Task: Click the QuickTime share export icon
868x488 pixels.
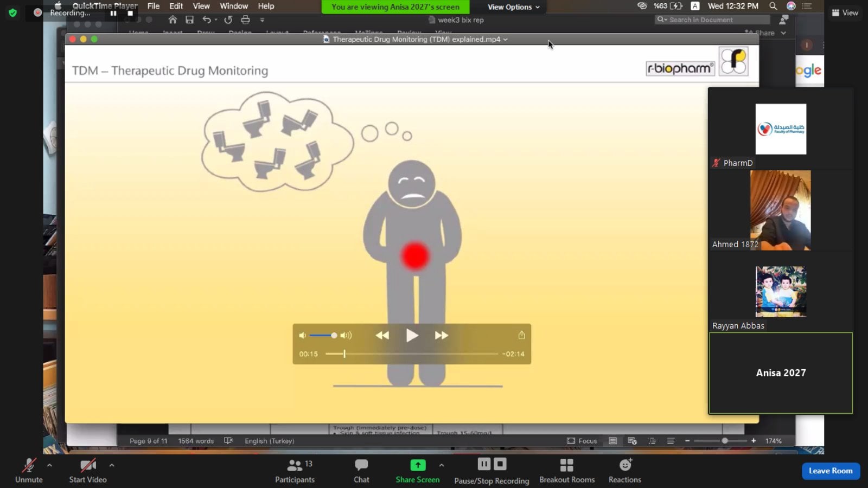Action: pyautogui.click(x=521, y=335)
